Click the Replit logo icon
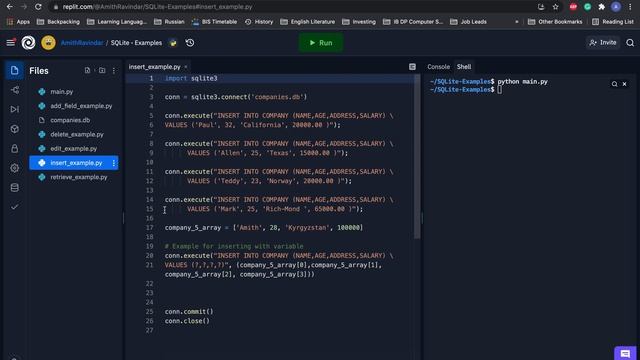The image size is (640, 360). tap(28, 42)
